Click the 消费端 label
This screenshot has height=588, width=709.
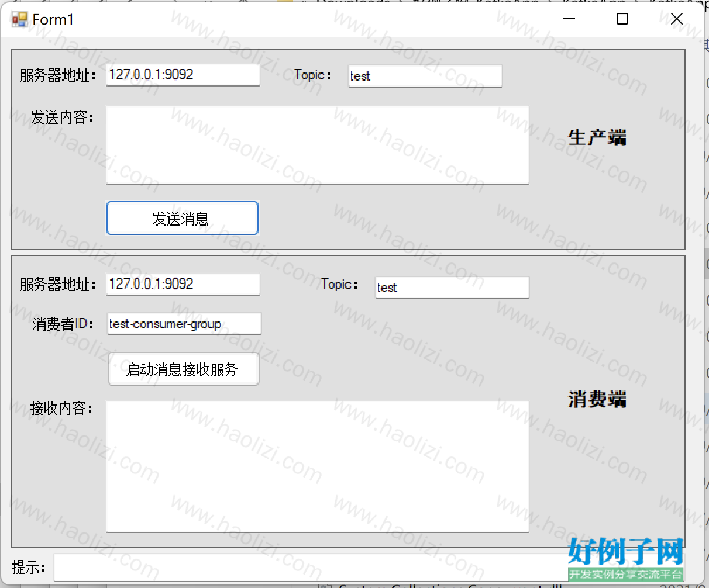pos(597,399)
